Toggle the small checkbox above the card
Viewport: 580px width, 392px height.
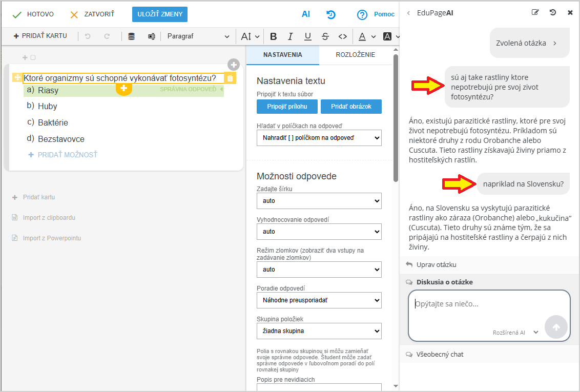(x=33, y=57)
